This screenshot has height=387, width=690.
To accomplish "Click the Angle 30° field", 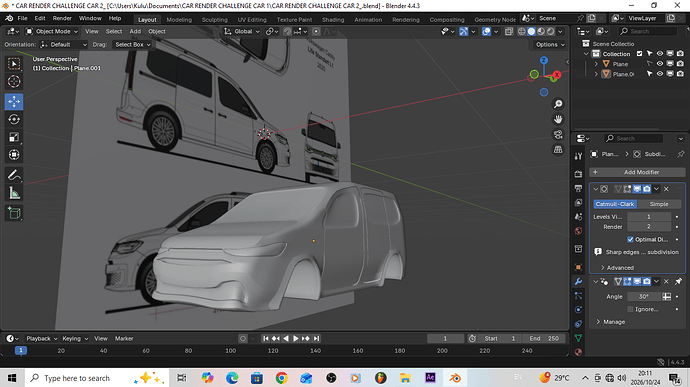I will click(x=644, y=297).
